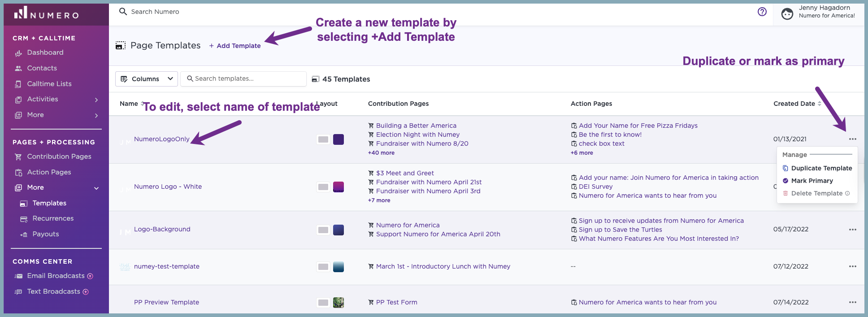Click the Text Broadcasts upgrade badge icon

coord(86,292)
